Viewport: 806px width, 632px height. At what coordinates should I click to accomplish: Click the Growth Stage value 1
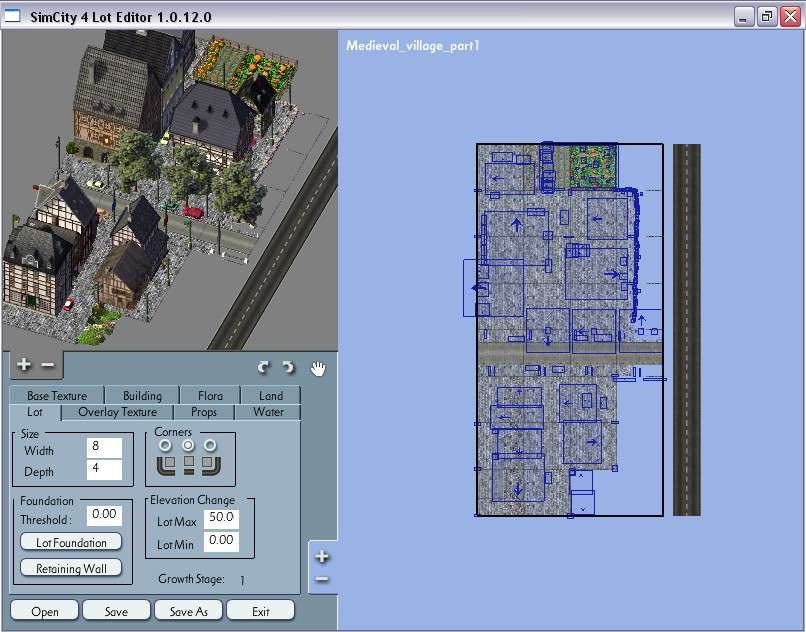tap(242, 581)
